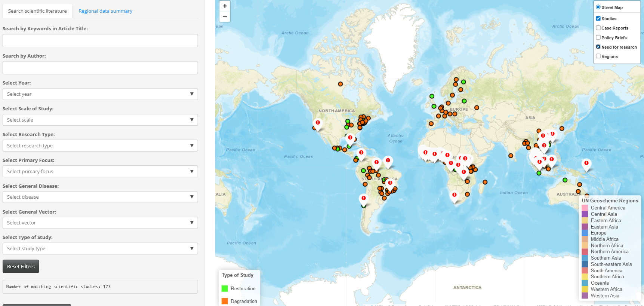Viewport: 644px width, 306px height.
Task: Select the Street Map radio button
Action: (598, 7)
